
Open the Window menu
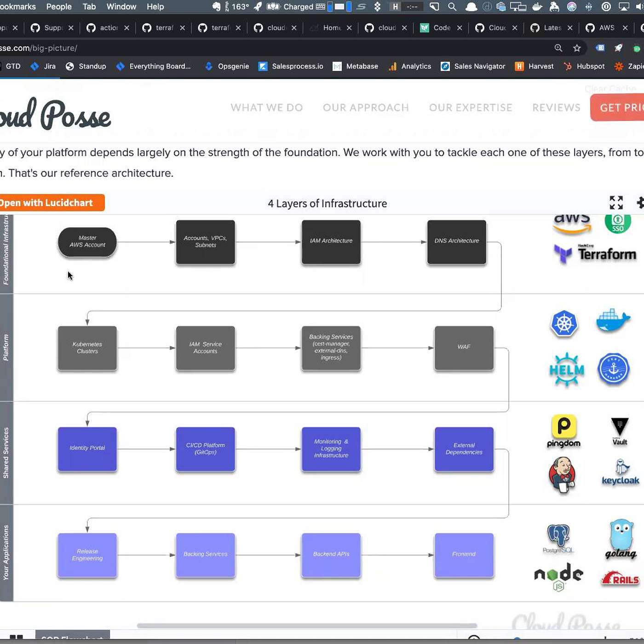click(121, 6)
